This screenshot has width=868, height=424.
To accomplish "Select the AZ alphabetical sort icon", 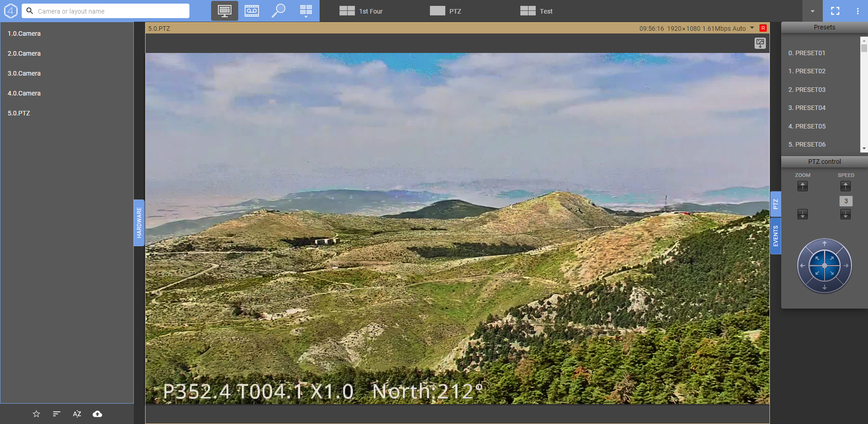I will pos(77,414).
